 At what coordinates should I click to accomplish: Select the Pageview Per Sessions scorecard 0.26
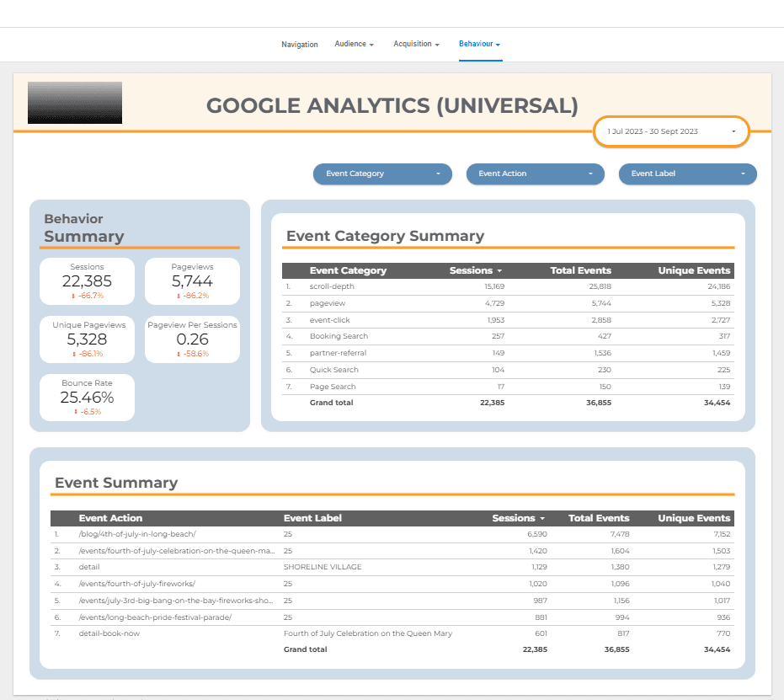click(x=192, y=339)
